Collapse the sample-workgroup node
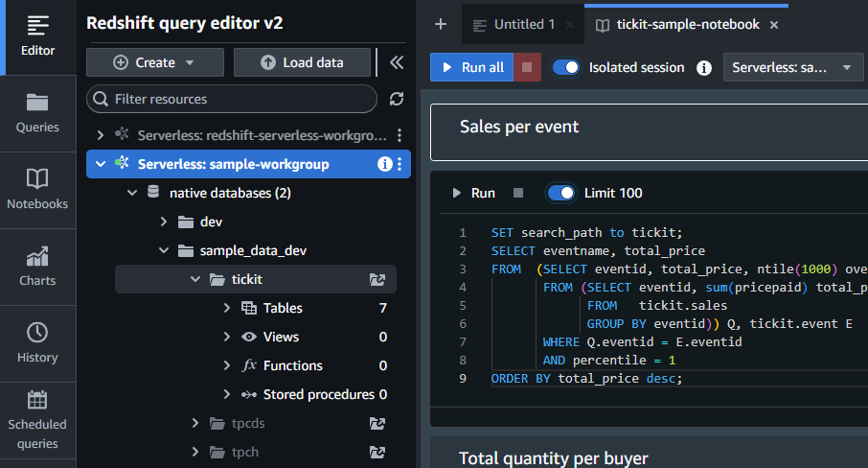 [x=101, y=164]
